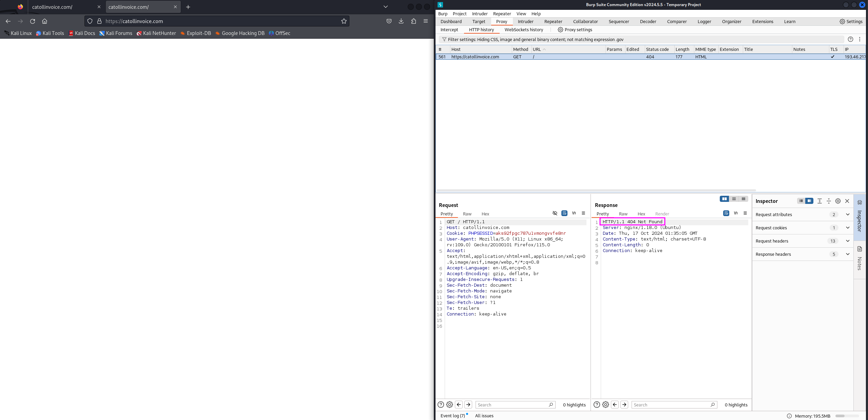Open Burp Suite Settings gear
The image size is (868, 420).
(x=842, y=21)
